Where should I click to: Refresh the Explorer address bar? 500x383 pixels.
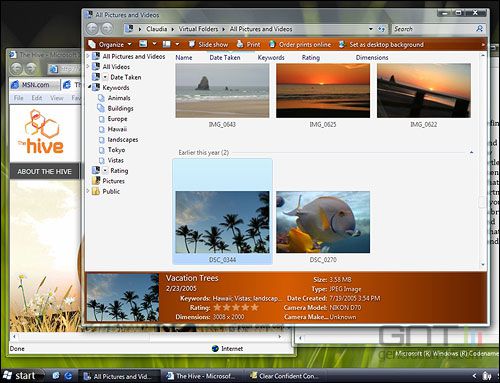(381, 29)
